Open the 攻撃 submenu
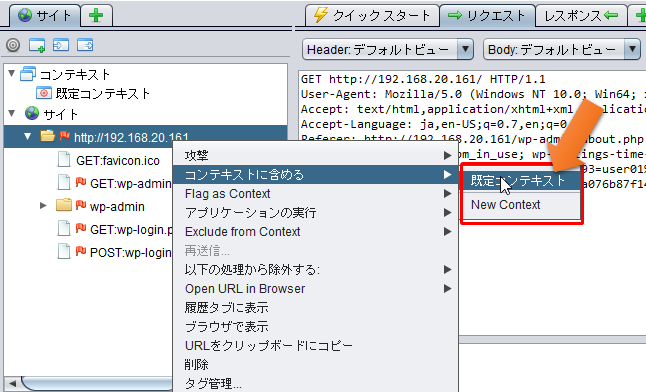646x392 pixels. pyautogui.click(x=316, y=155)
